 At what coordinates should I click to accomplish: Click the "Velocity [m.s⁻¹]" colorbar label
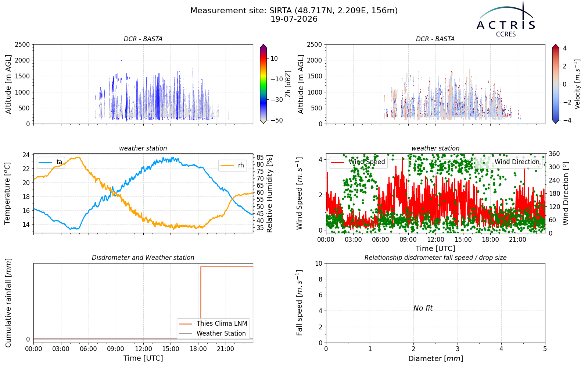pyautogui.click(x=577, y=84)
